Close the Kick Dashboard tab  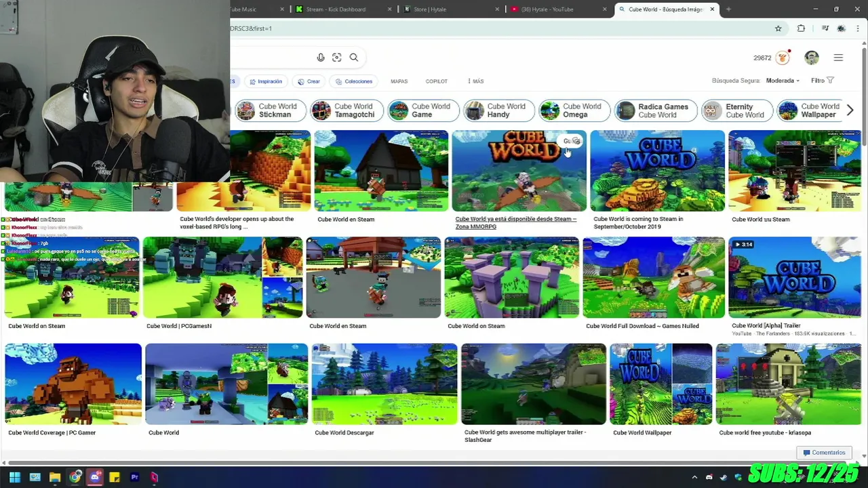coord(390,9)
